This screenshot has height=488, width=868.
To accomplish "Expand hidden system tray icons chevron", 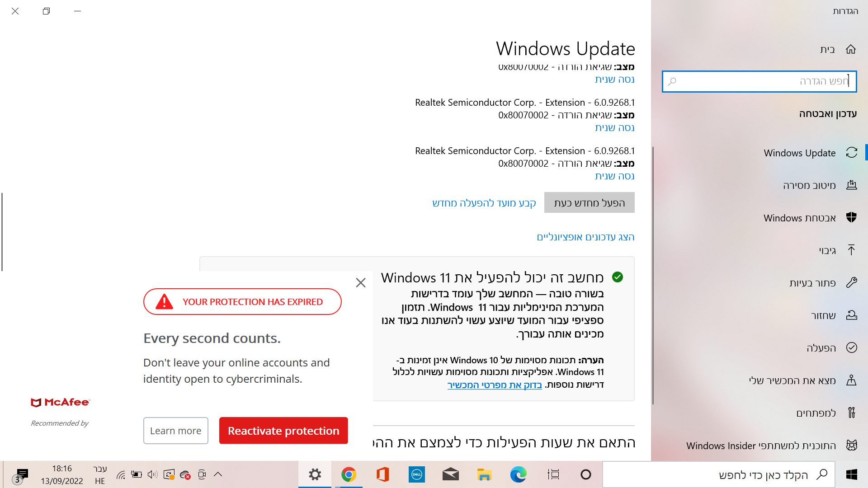I will tap(218, 474).
